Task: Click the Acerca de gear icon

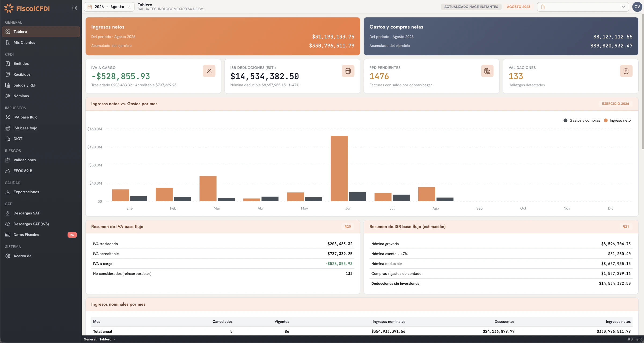Action: (x=8, y=256)
